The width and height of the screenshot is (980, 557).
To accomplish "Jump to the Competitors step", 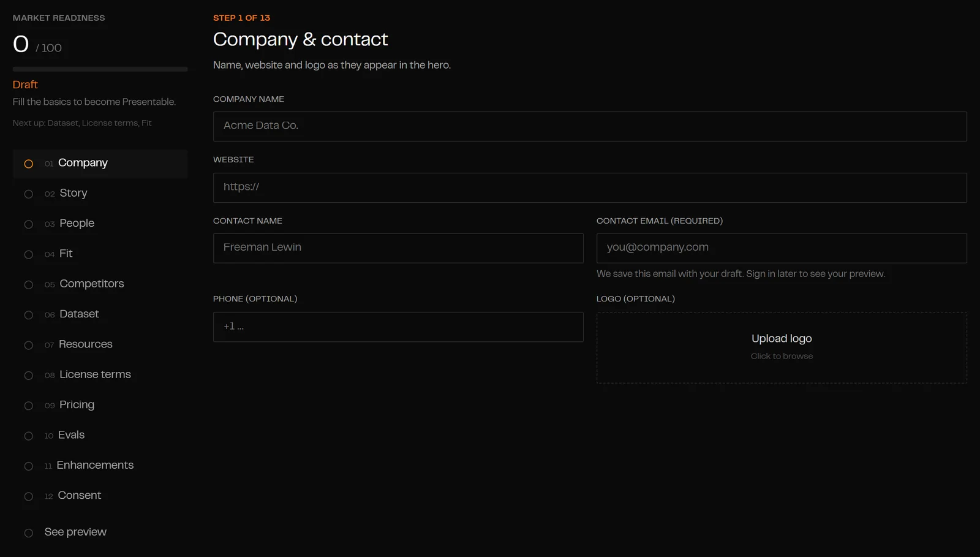I will [100, 284].
